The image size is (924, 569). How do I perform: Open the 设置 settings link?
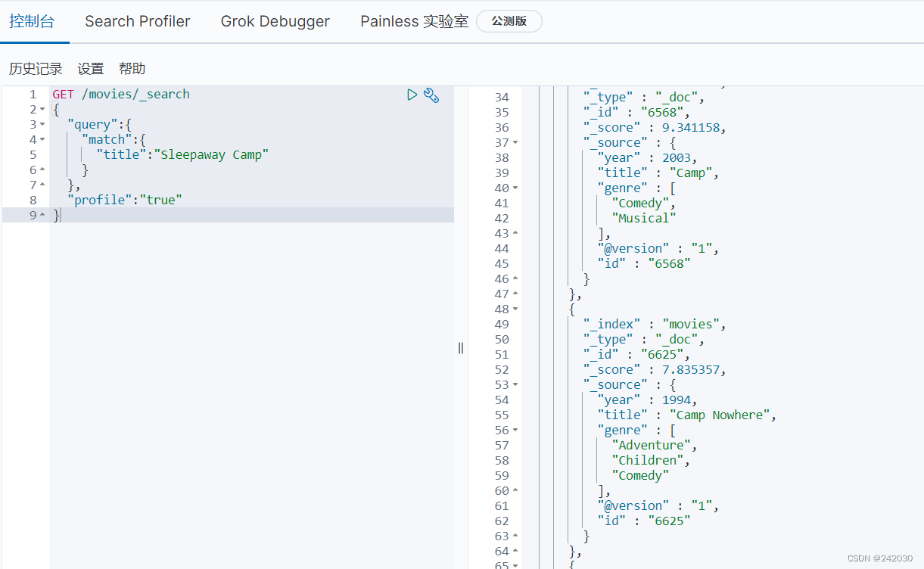(x=91, y=69)
